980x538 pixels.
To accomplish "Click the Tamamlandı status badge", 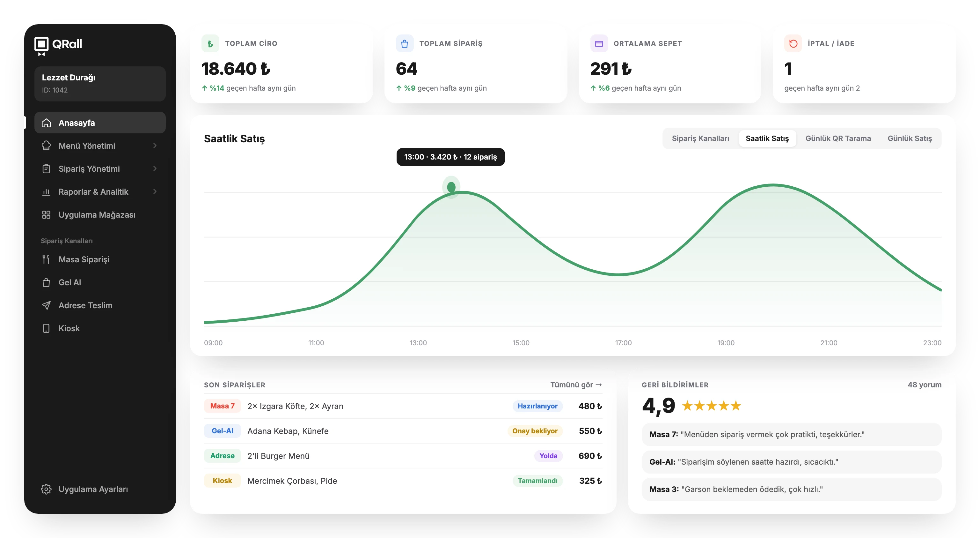I will point(537,481).
